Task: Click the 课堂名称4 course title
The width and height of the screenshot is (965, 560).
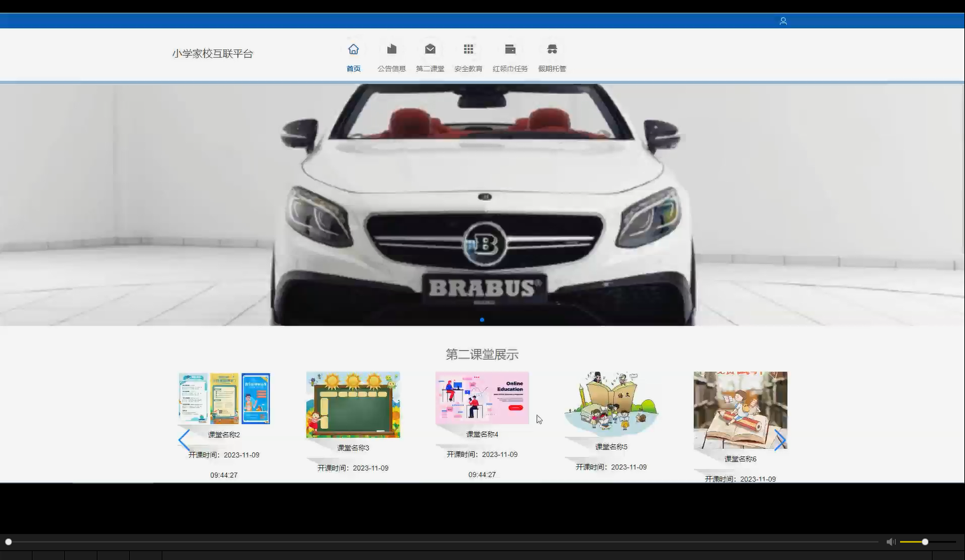Action: 482,434
